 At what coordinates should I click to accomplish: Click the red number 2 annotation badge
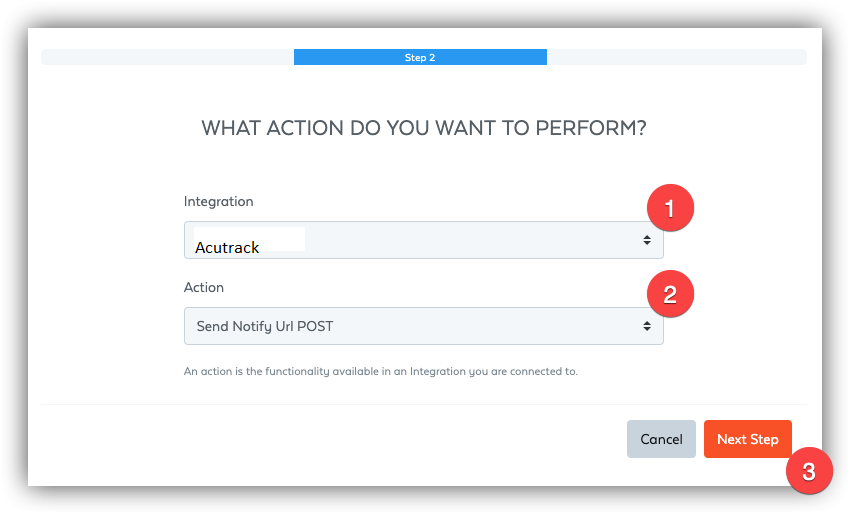[x=670, y=294]
